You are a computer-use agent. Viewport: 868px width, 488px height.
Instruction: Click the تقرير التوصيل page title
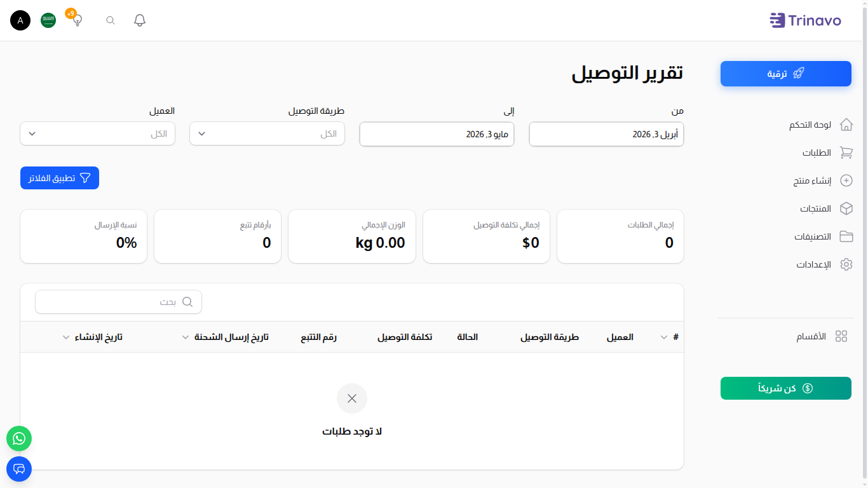click(628, 72)
